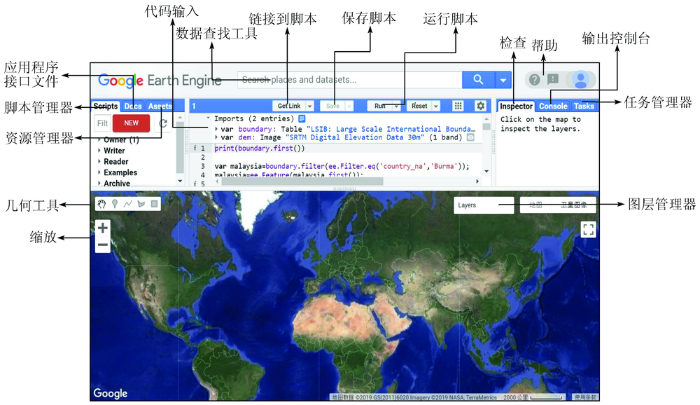Click code line var malaysia=boundary.filter
700x405 pixels.
(342, 166)
